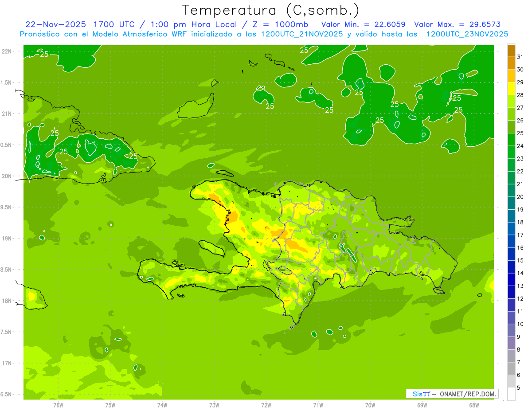The image size is (532, 411).
Task: Click legend value "16"
Action: point(520,248)
